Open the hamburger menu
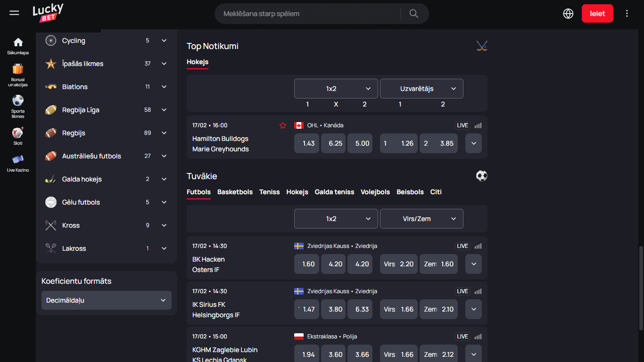This screenshot has height=362, width=644. pyautogui.click(x=14, y=13)
